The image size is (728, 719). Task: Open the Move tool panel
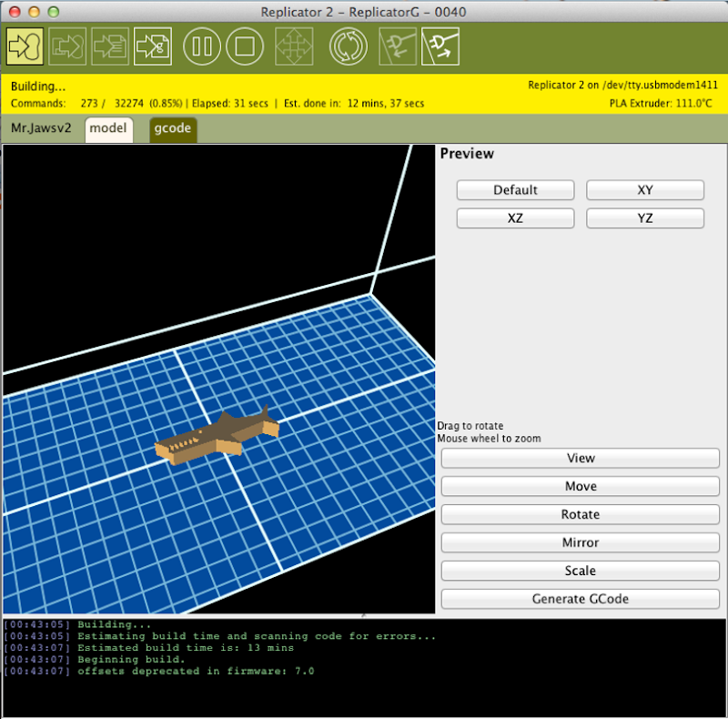581,486
